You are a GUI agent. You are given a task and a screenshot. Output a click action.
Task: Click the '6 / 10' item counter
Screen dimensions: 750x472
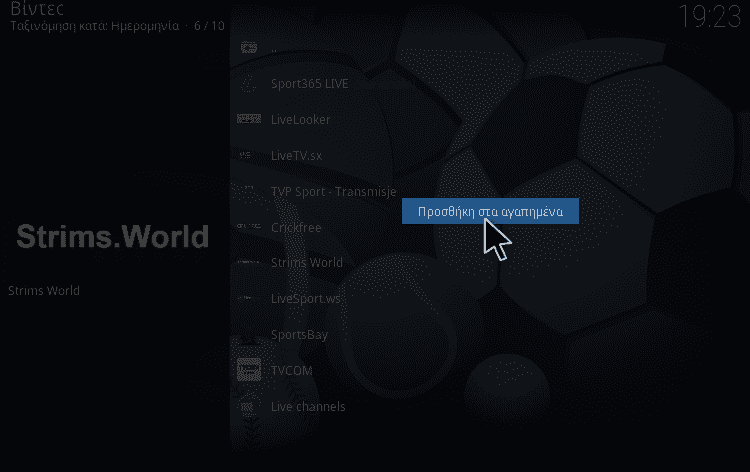click(x=209, y=25)
